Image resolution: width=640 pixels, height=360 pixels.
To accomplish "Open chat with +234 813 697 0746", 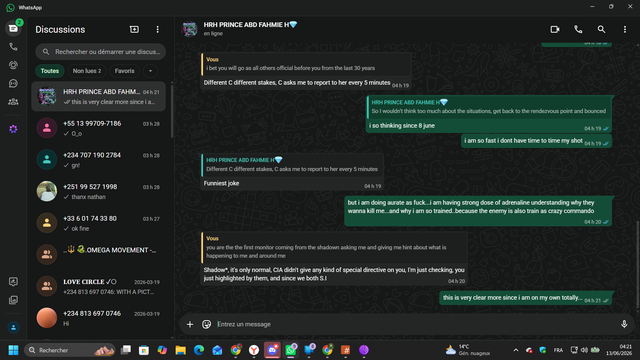I will pos(98,318).
